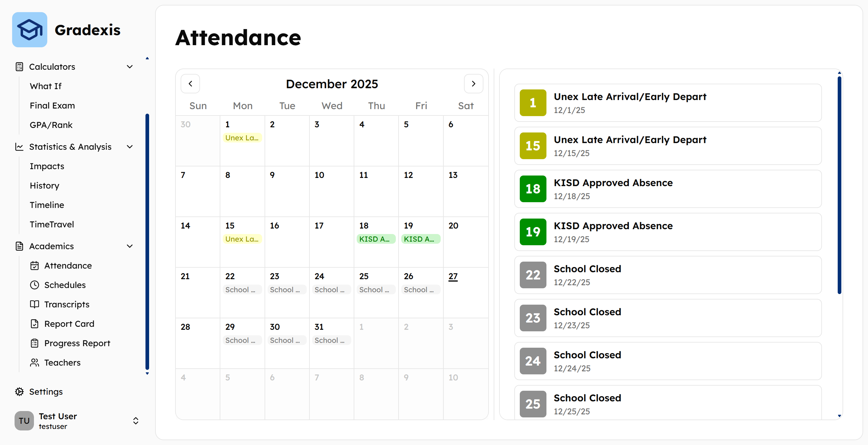Collapse the Statistics & Analysis section chevron

[x=130, y=147]
